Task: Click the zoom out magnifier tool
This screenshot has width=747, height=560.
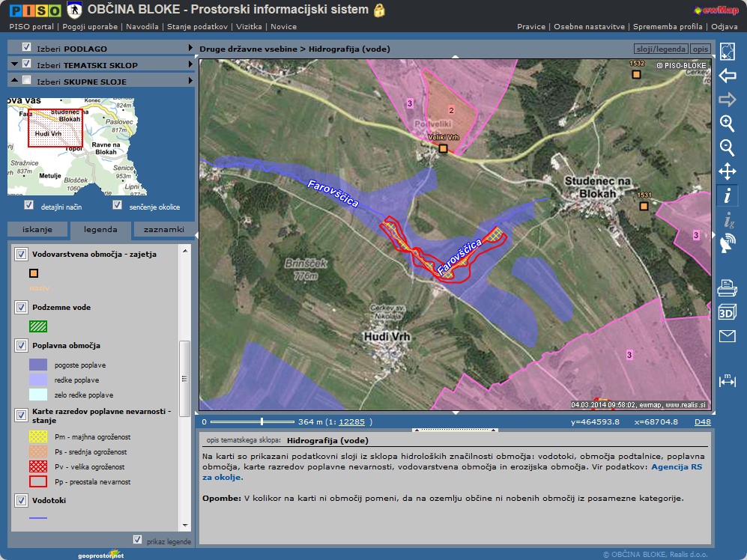Action: (x=727, y=147)
